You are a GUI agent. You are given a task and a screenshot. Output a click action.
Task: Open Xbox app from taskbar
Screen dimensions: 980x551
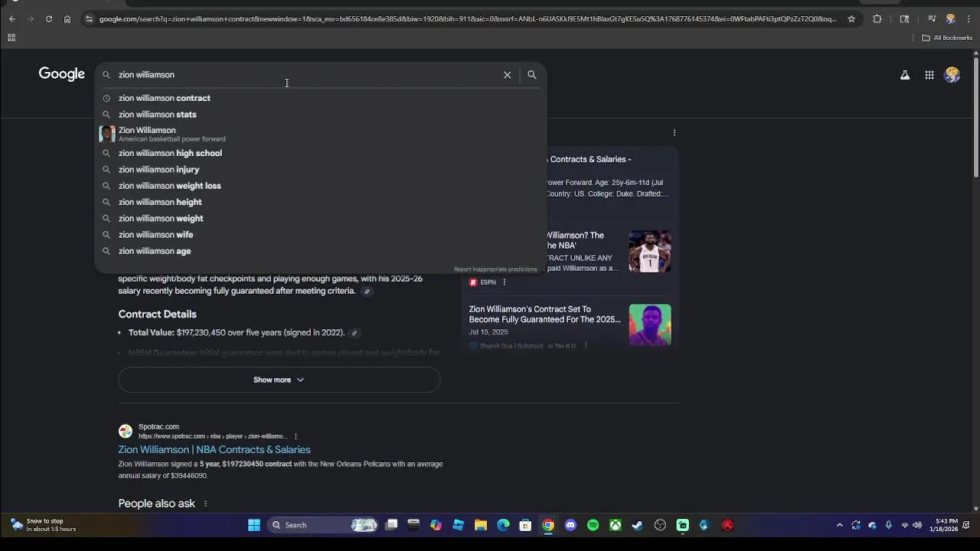(615, 525)
